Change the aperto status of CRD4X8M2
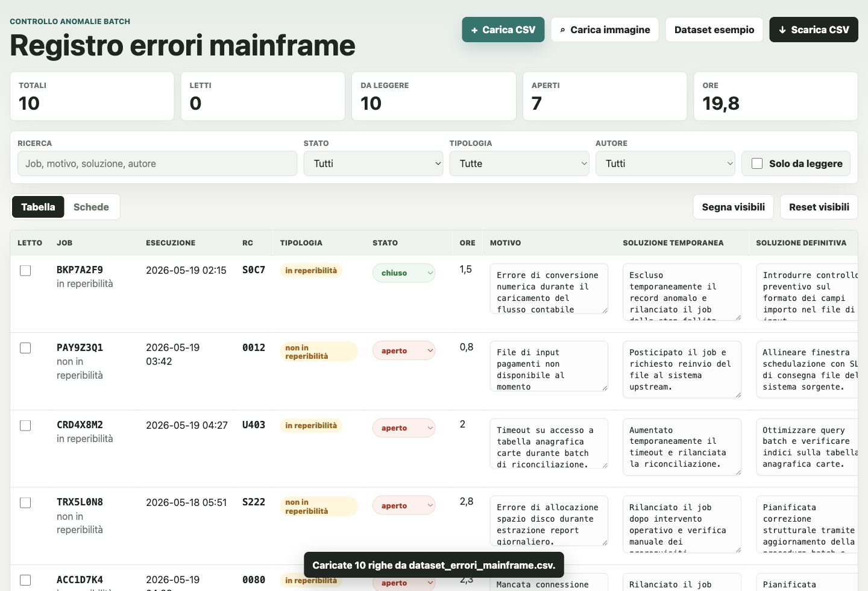This screenshot has height=591, width=868. click(404, 428)
